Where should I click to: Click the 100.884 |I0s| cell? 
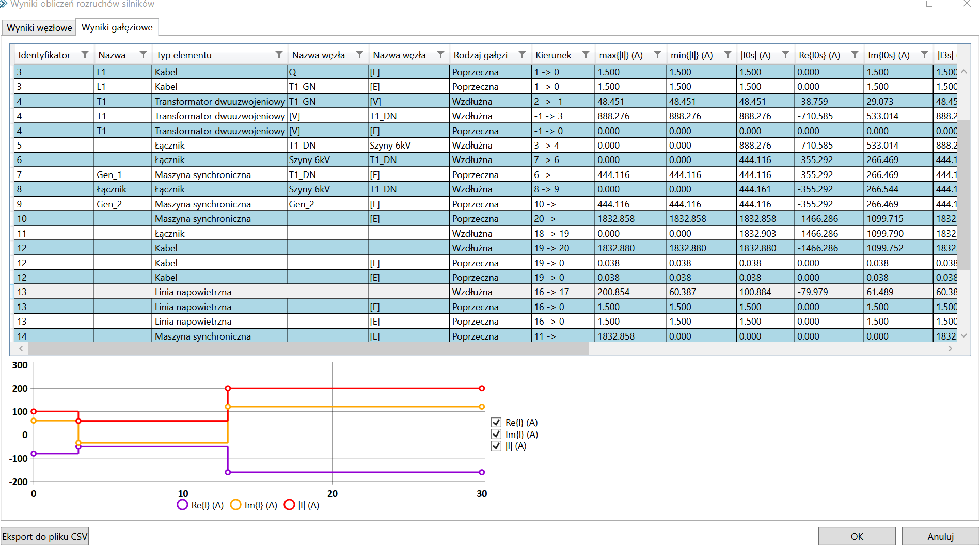click(766, 292)
